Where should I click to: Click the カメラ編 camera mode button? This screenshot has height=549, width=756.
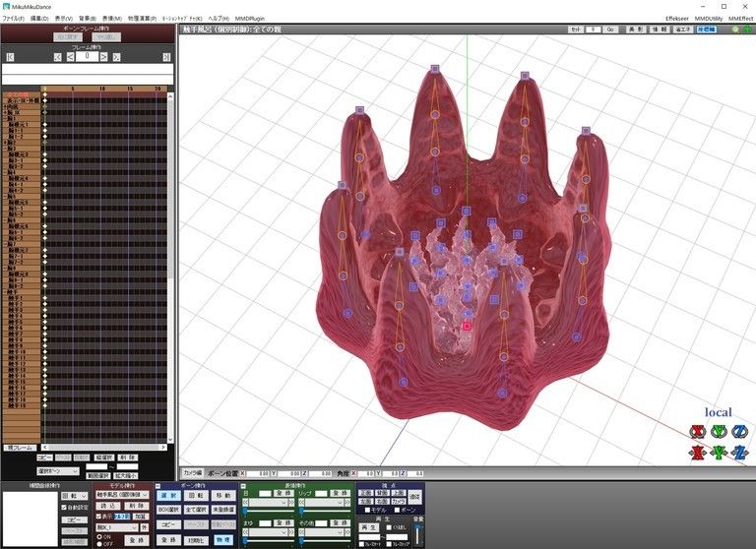click(x=192, y=473)
